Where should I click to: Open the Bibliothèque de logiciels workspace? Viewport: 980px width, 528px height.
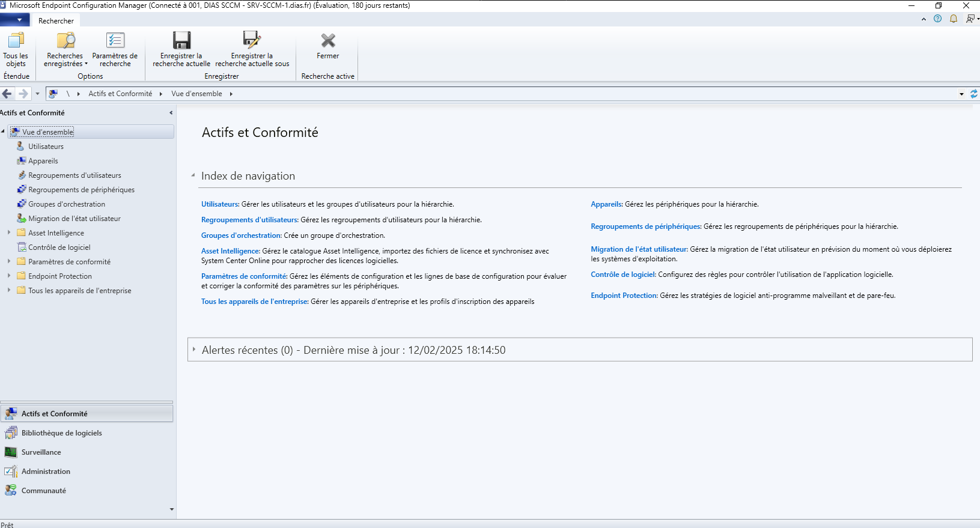pyautogui.click(x=61, y=433)
